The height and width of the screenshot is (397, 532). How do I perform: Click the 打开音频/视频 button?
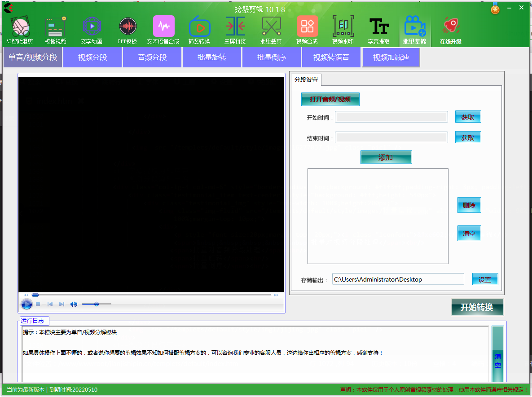pos(330,99)
